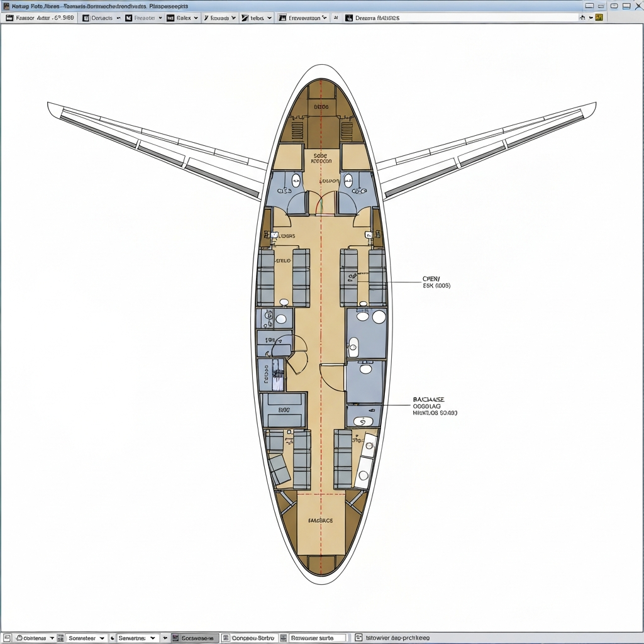
Task: Click the icon left of the 'Fneaoter' menu
Action: tap(128, 18)
